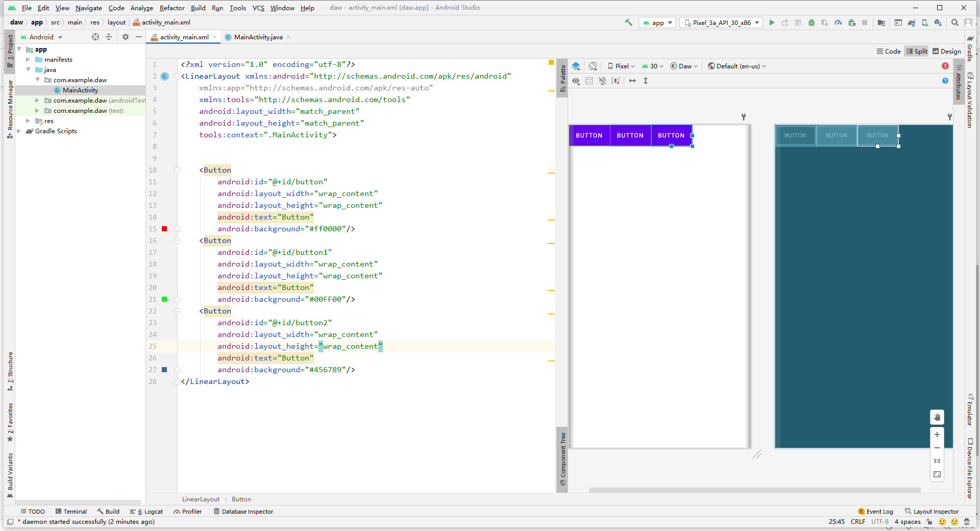Viewport: 980px width, 531px height.
Task: Open the Android project view dropdown
Action: coord(41,37)
